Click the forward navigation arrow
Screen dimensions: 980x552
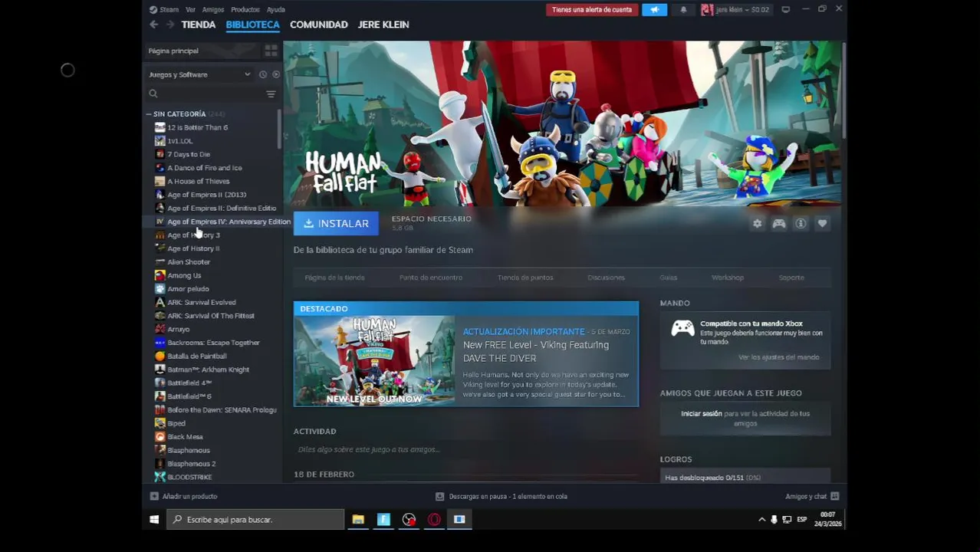pos(169,25)
